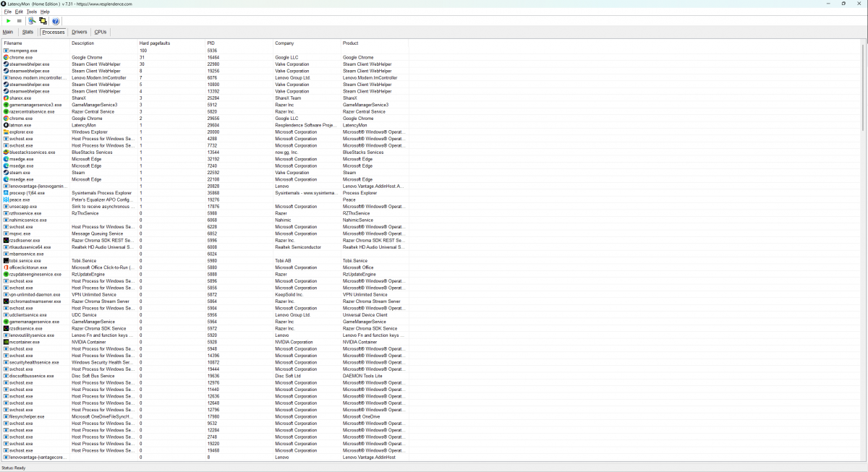The image size is (868, 472).
Task: Click the Tobii AB company cell
Action: (x=284, y=261)
